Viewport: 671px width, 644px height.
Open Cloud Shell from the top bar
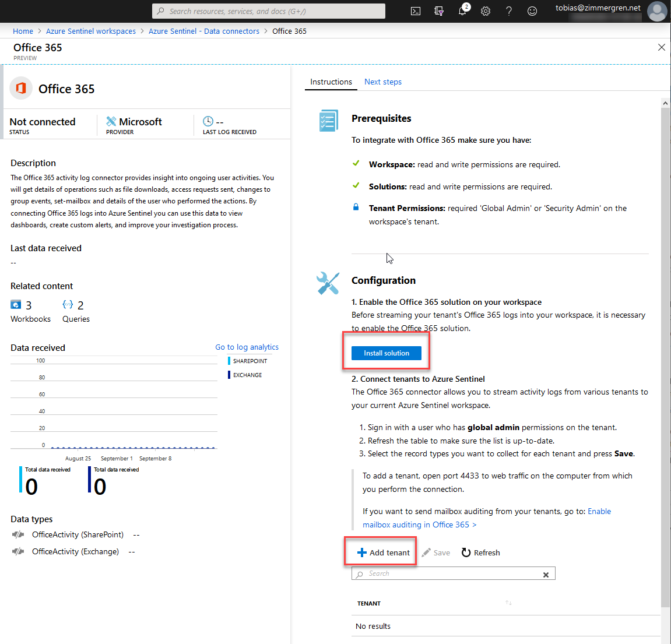pyautogui.click(x=416, y=11)
